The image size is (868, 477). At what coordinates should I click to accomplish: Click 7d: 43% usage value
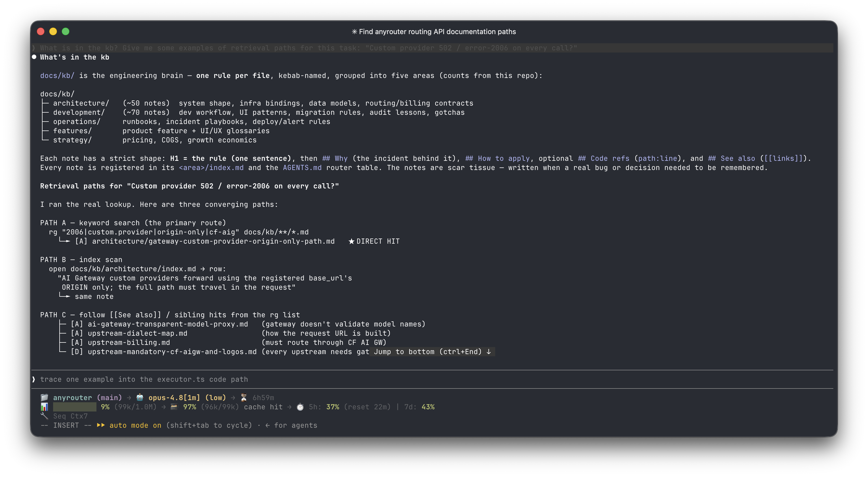(419, 407)
